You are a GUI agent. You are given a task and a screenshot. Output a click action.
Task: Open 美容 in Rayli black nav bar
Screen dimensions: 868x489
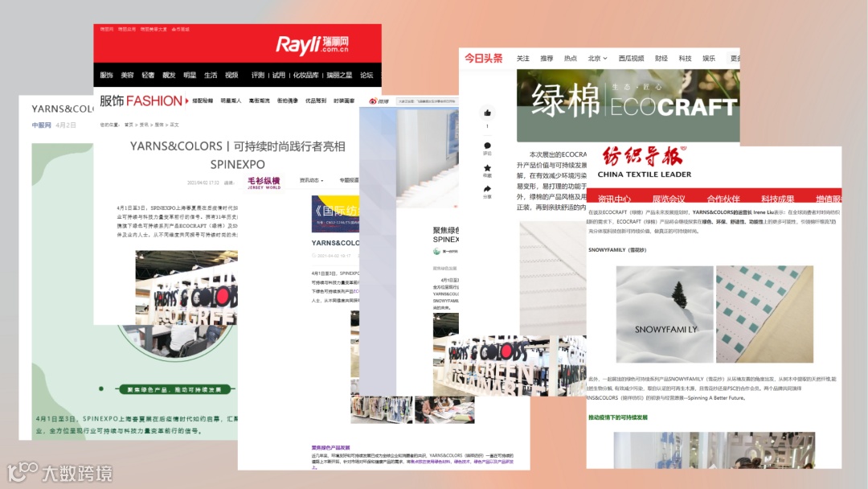[x=127, y=75]
